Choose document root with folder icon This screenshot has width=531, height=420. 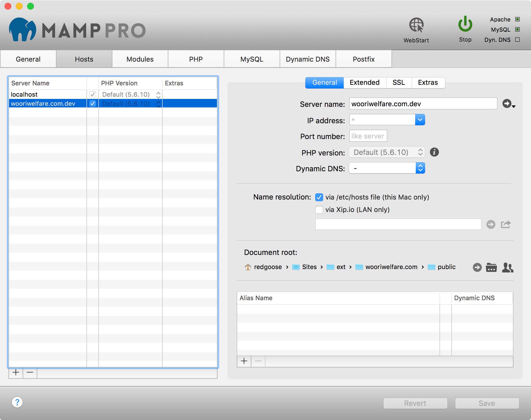(x=491, y=267)
